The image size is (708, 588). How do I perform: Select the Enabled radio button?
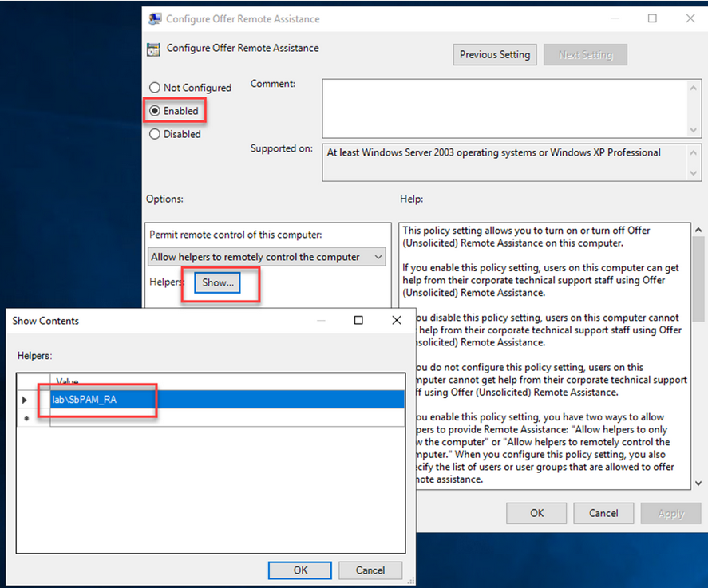tap(155, 111)
